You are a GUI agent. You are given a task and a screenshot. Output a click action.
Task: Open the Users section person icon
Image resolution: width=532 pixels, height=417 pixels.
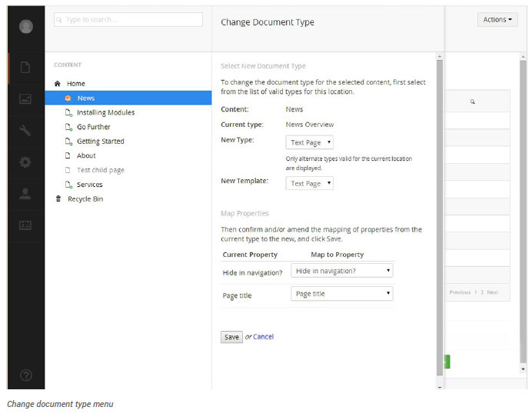25,194
